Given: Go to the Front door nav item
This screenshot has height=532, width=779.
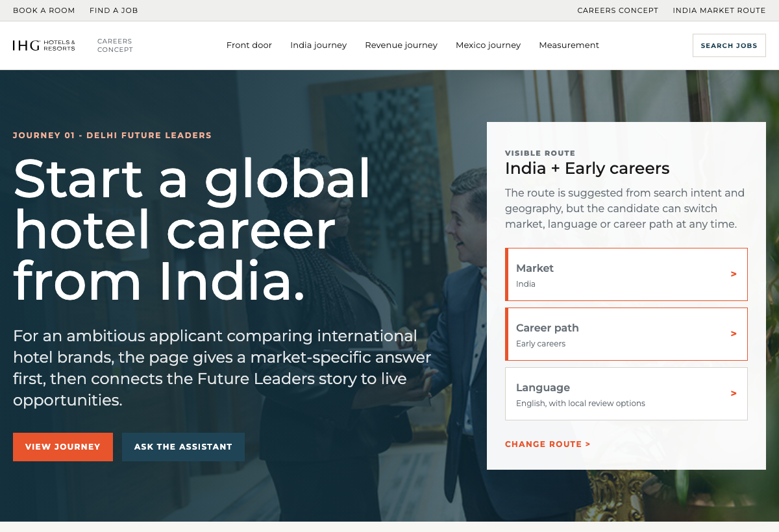Looking at the screenshot, I should coord(249,45).
